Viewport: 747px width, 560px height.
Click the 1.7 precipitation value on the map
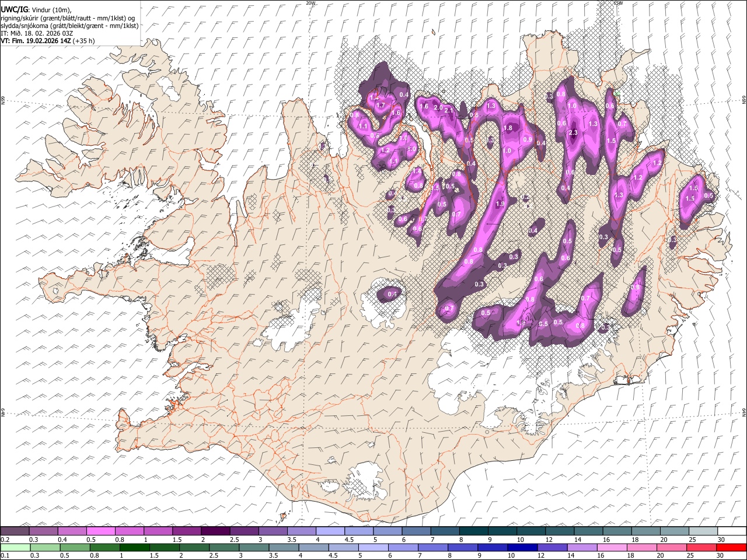pyautogui.click(x=381, y=106)
